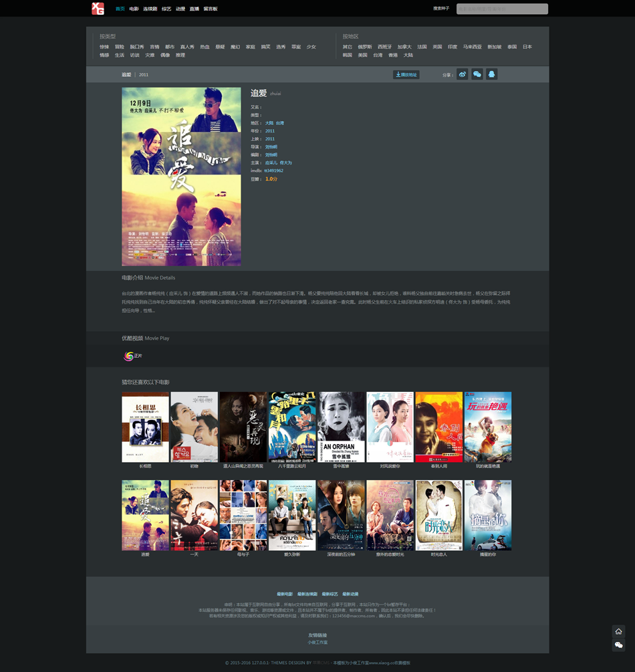Viewport: 635px width, 672px height.
Task: Filter by region 泰国
Action: [512, 47]
